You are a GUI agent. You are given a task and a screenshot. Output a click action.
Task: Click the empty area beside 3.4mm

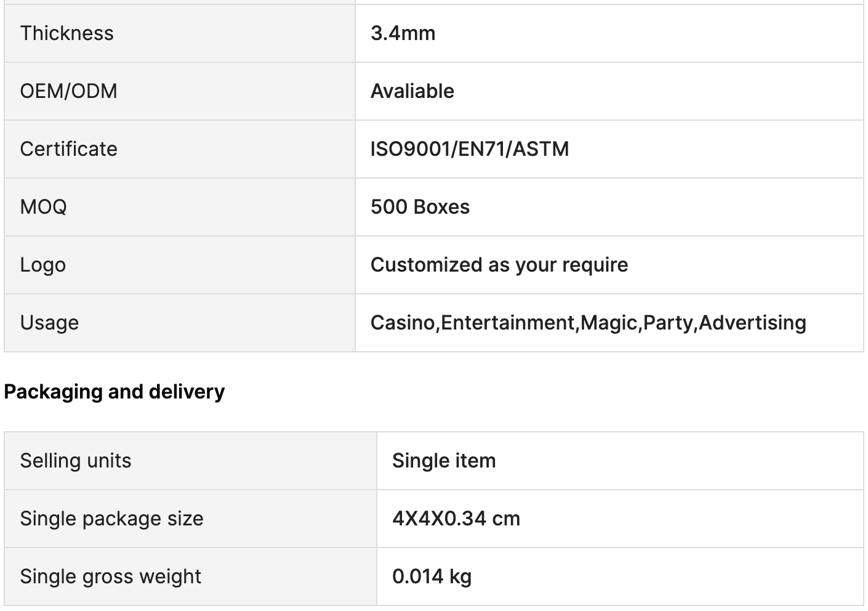coord(646,33)
